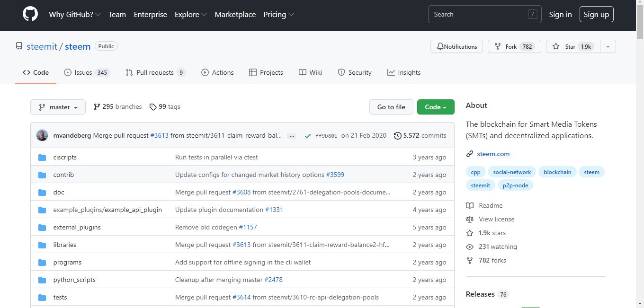Click the tests folder icon
The width and height of the screenshot is (644, 308).
point(42,297)
